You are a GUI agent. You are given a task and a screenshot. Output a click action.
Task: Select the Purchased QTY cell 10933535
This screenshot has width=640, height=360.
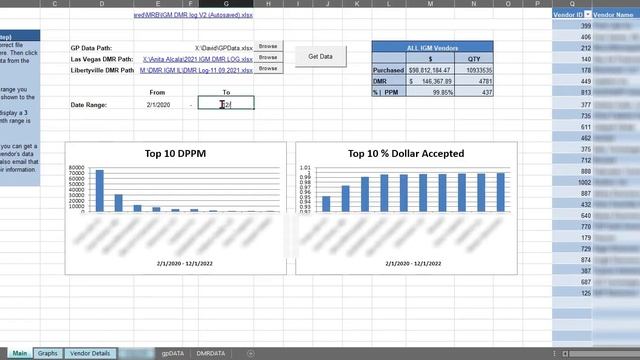pyautogui.click(x=474, y=70)
